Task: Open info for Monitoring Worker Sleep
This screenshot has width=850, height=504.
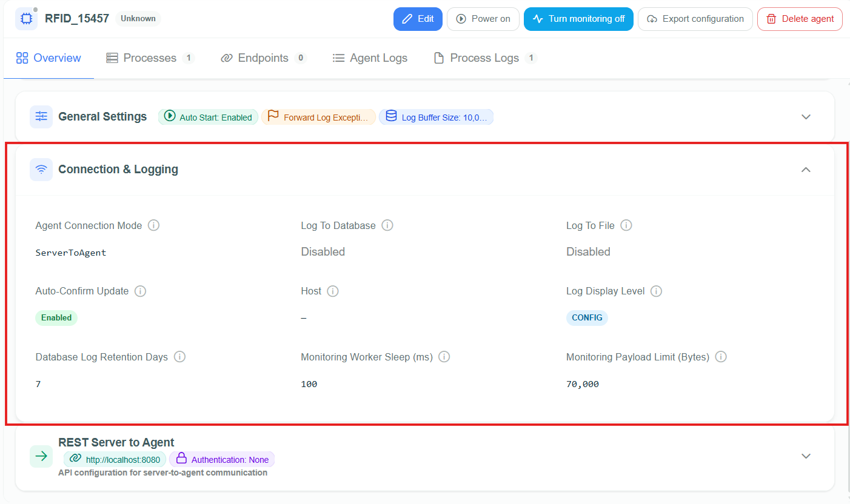Action: click(x=444, y=357)
